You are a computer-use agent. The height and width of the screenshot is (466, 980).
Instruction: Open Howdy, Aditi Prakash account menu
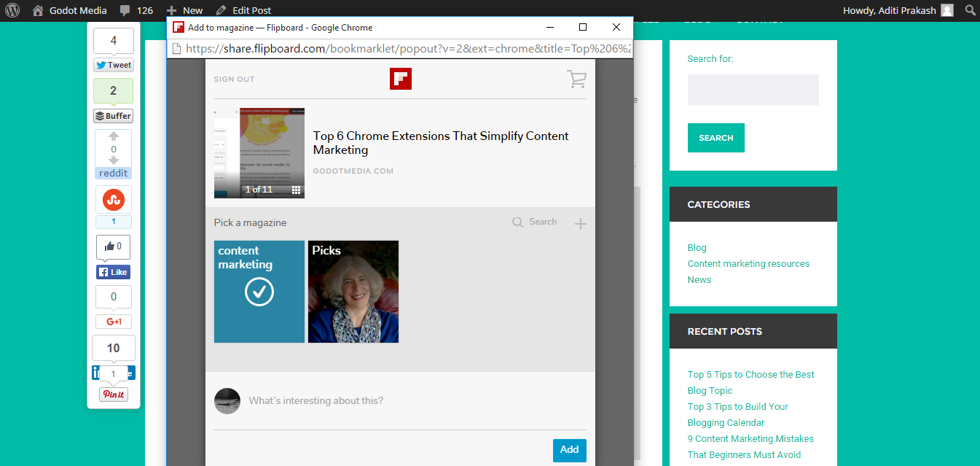[x=898, y=10]
